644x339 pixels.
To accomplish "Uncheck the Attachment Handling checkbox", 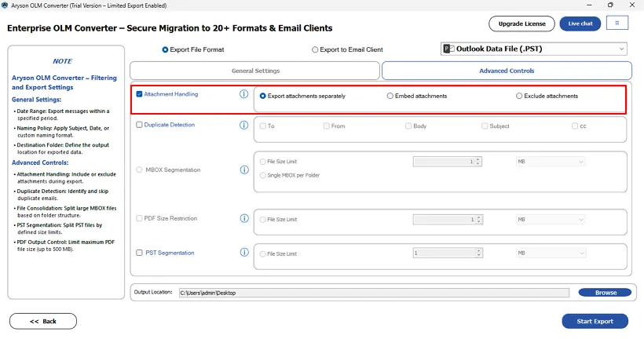I will click(x=140, y=94).
